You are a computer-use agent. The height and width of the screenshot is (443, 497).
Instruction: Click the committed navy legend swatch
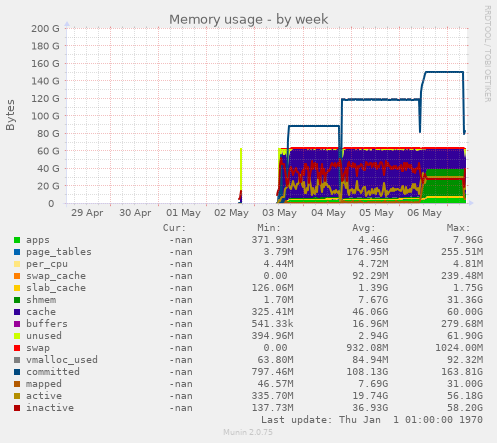(17, 372)
